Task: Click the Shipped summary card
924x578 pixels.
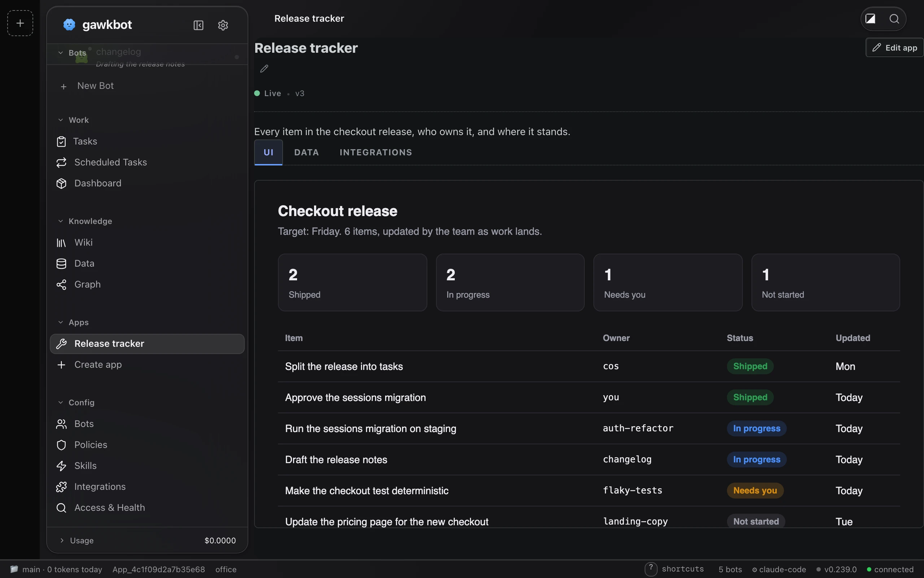Action: 352,283
